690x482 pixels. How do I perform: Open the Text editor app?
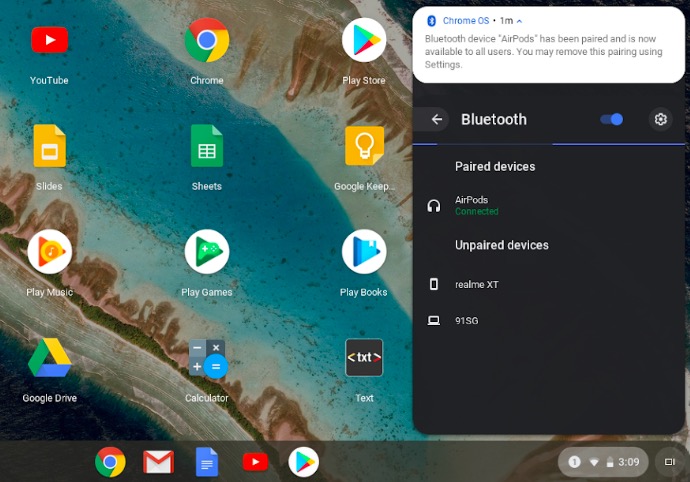[364, 357]
